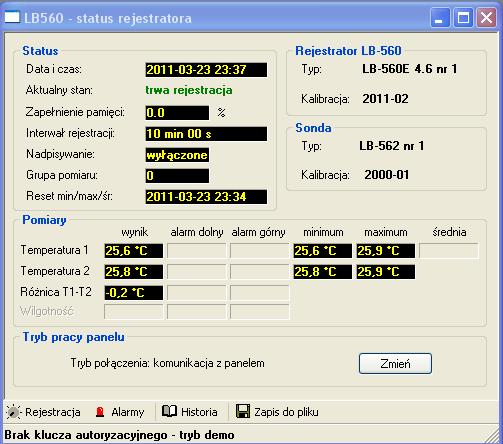Screen dimensions: 503x444
Task: Close the LB560 status window
Action: click(x=486, y=17)
